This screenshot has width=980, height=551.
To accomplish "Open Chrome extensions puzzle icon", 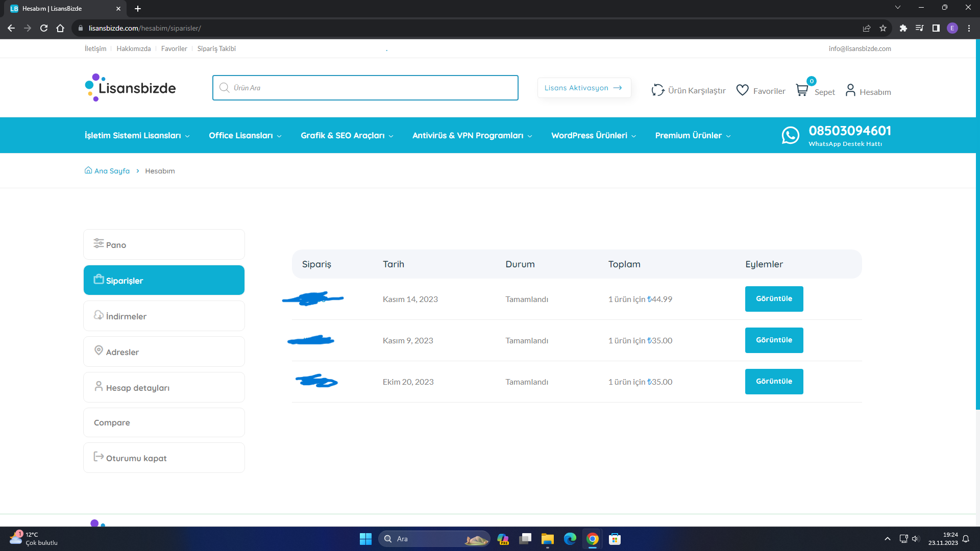I will pyautogui.click(x=903, y=28).
